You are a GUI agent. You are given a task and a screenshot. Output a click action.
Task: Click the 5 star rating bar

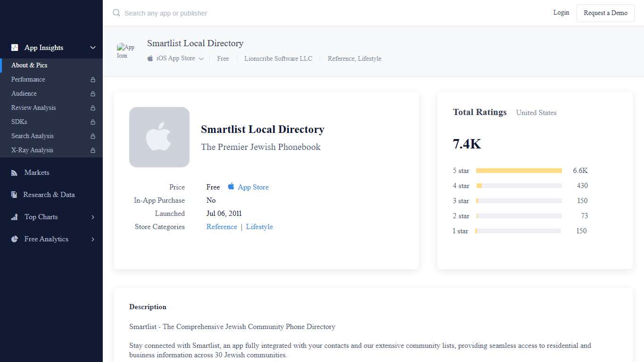tap(519, 170)
